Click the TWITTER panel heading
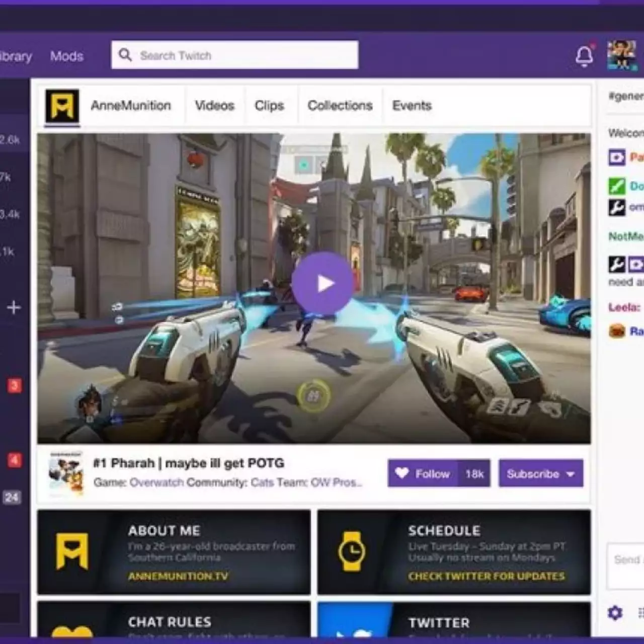The image size is (644, 644). pos(439,623)
